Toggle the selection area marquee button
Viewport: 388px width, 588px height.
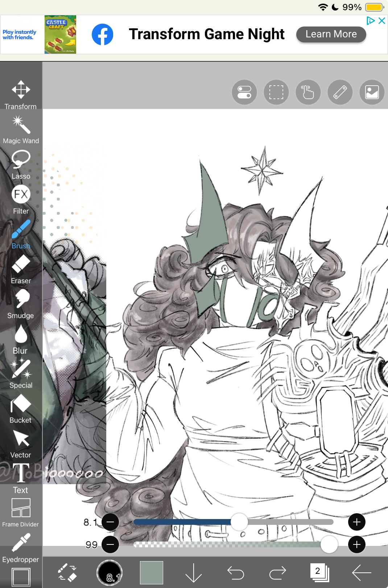click(276, 92)
